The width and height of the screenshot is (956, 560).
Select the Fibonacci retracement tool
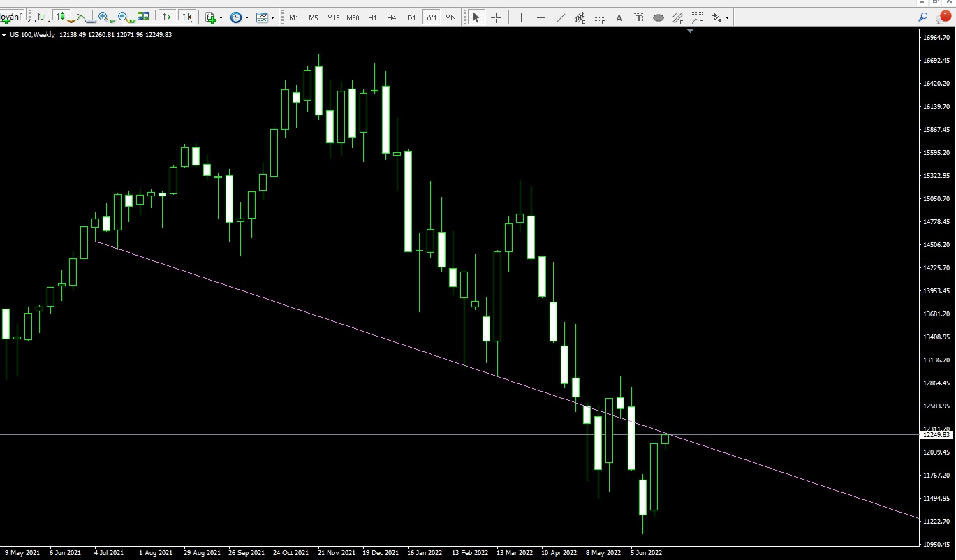(599, 17)
